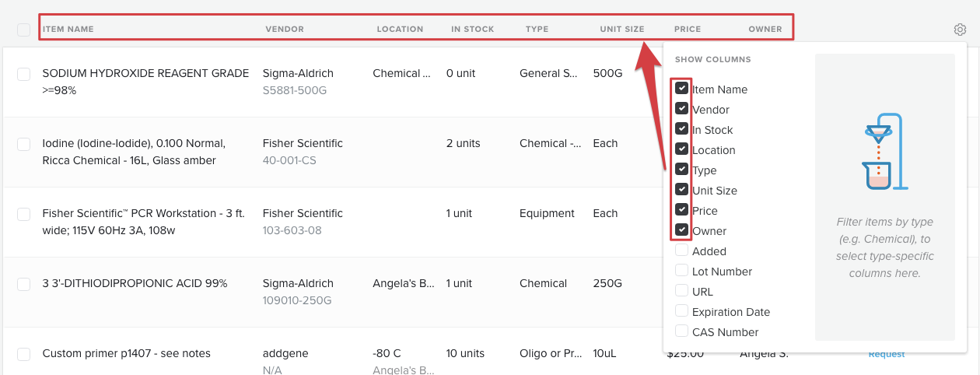
Task: Click the filter funnel beaker illustration
Action: 885,152
